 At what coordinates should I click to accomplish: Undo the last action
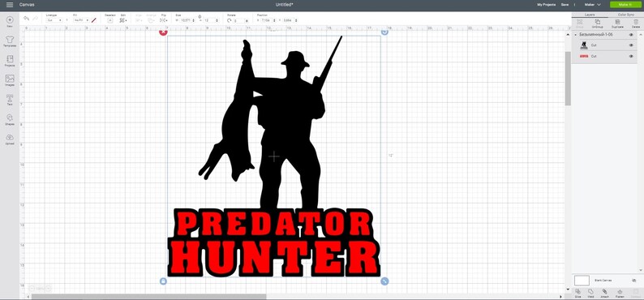tap(26, 19)
